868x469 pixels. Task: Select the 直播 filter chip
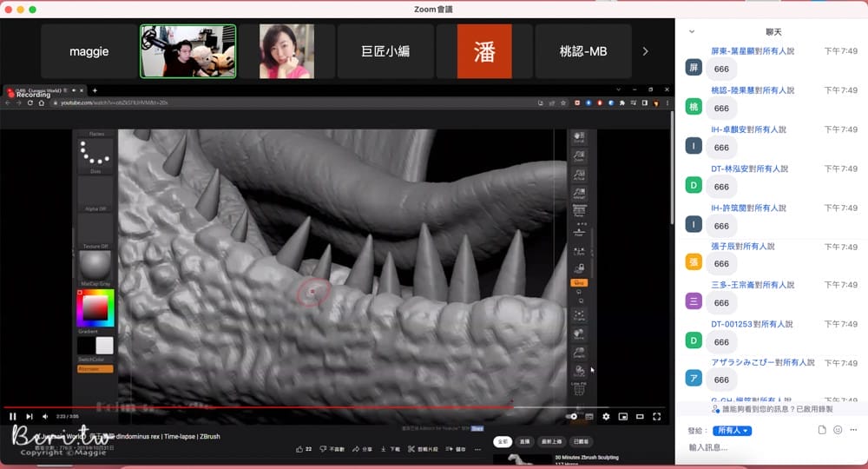point(524,441)
